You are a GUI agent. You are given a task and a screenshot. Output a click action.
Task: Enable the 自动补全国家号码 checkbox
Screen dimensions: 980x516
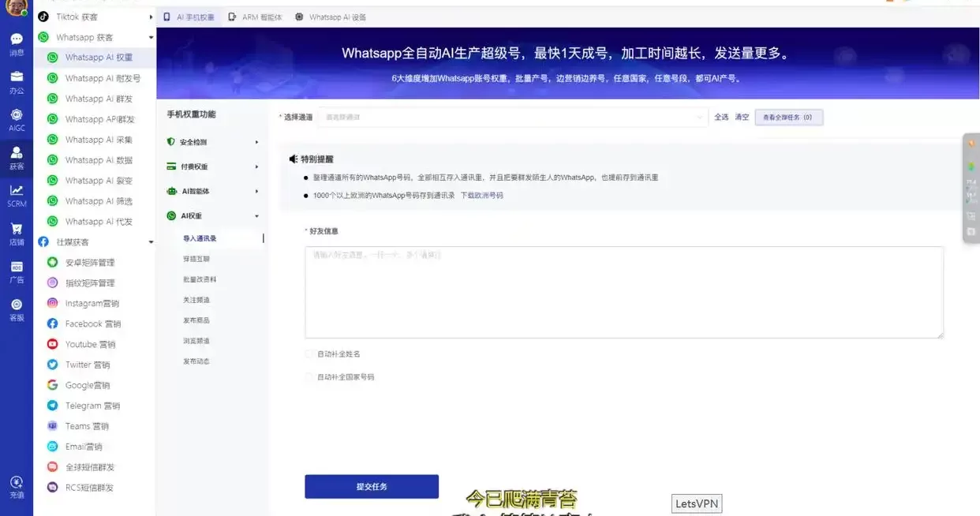click(x=309, y=377)
